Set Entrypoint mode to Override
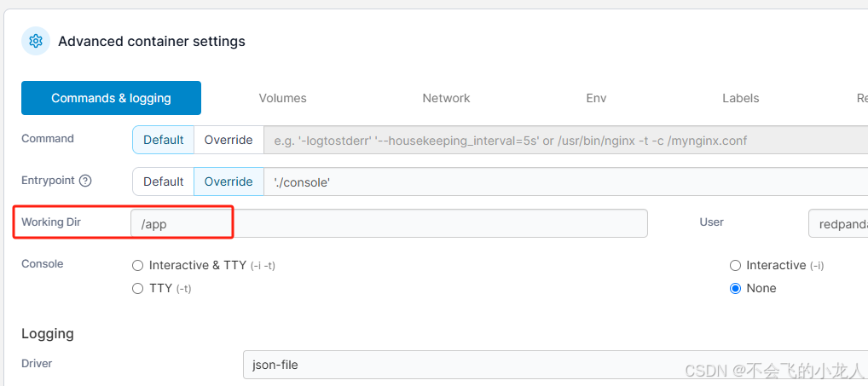 click(229, 181)
